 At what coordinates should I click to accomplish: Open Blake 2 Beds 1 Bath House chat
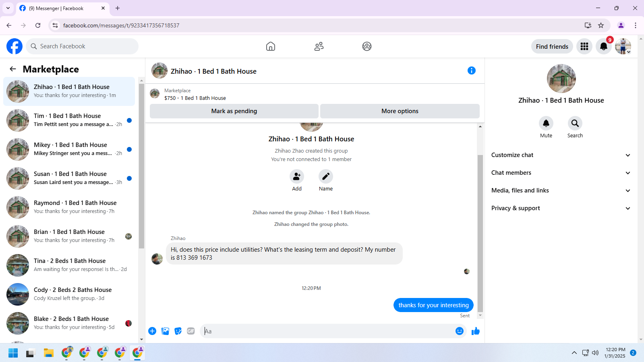69,323
